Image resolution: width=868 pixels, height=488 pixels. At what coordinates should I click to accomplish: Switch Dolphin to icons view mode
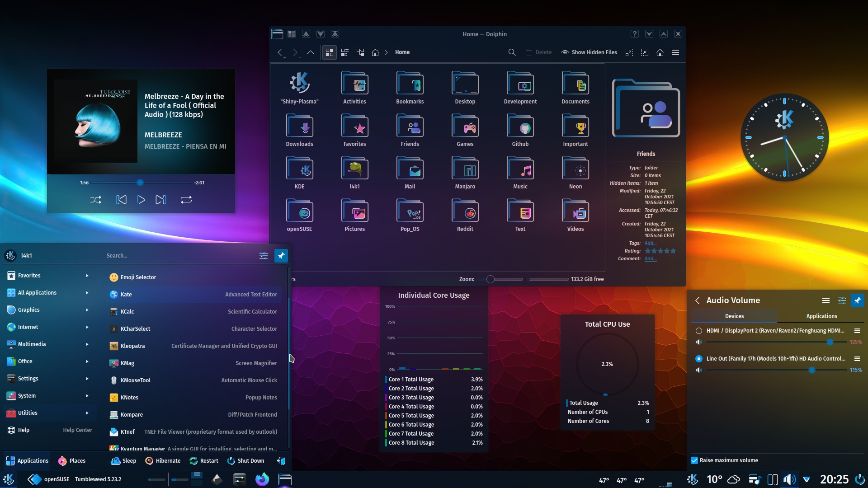[x=330, y=52]
